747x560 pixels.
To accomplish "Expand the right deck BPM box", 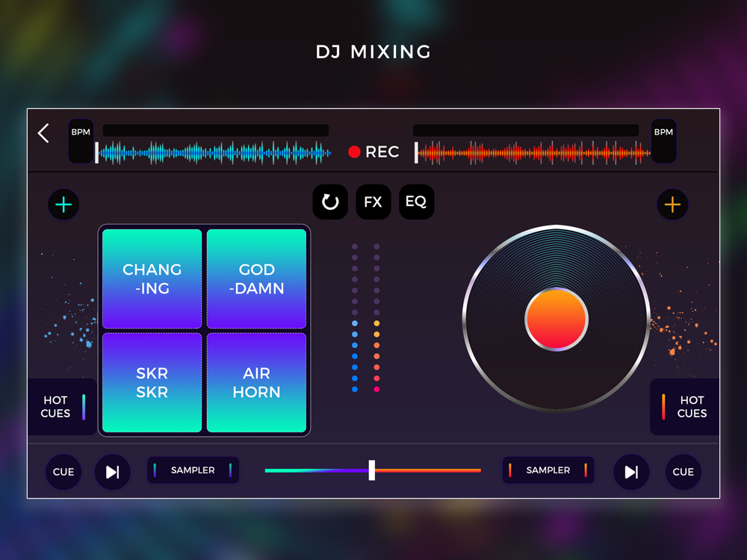I will pyautogui.click(x=663, y=141).
